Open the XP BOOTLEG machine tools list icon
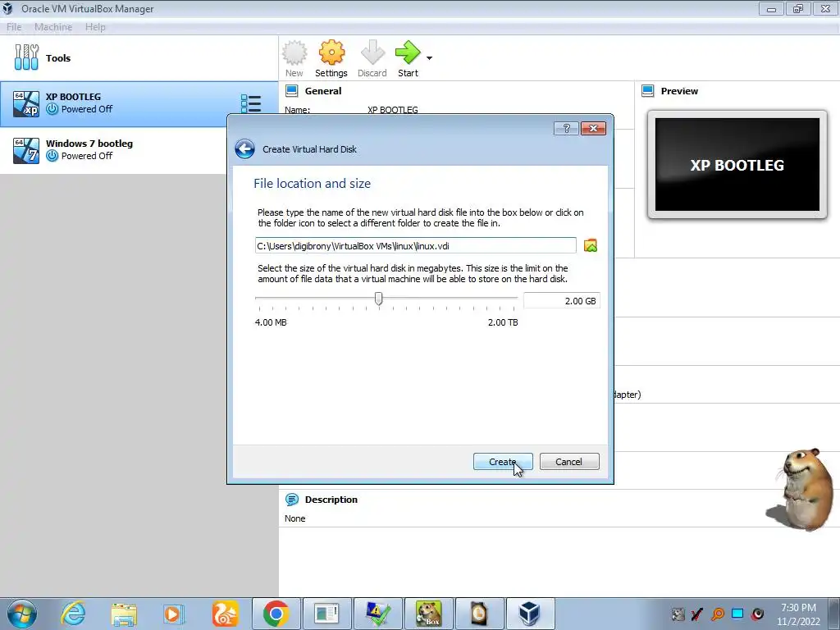The width and height of the screenshot is (840, 630). tap(251, 104)
